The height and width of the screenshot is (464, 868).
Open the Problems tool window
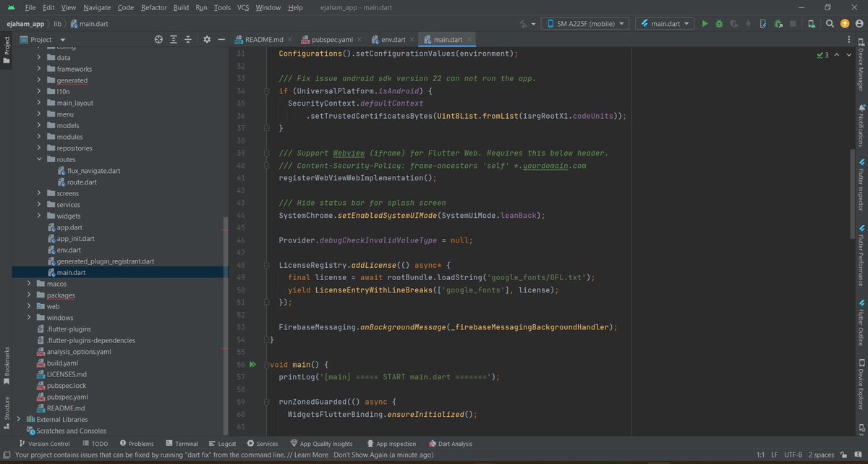coord(135,444)
